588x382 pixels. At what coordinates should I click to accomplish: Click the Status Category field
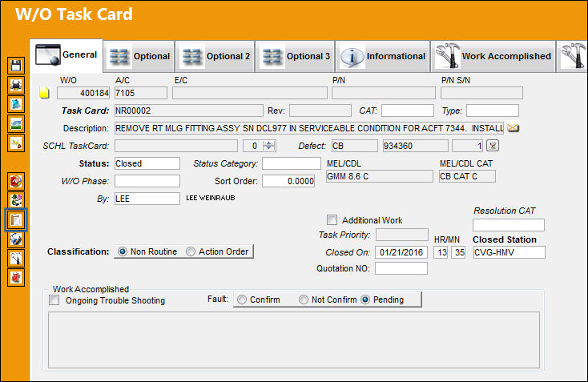point(292,163)
